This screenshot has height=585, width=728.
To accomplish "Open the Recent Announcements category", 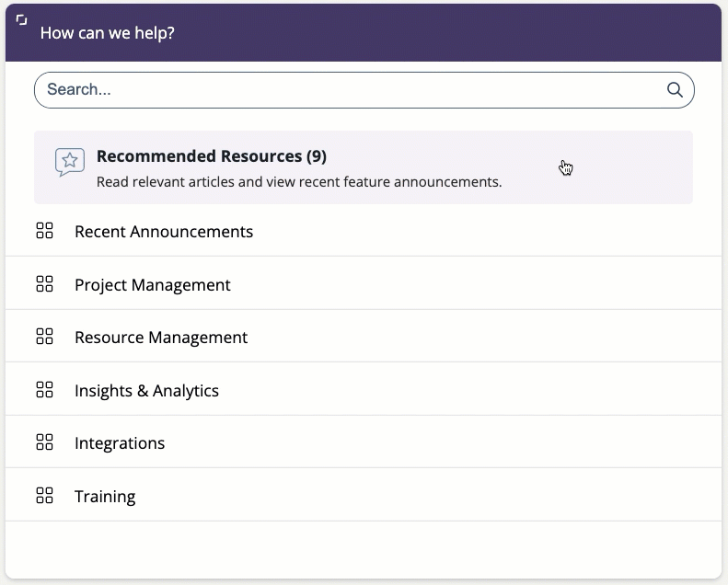I will 364,231.
